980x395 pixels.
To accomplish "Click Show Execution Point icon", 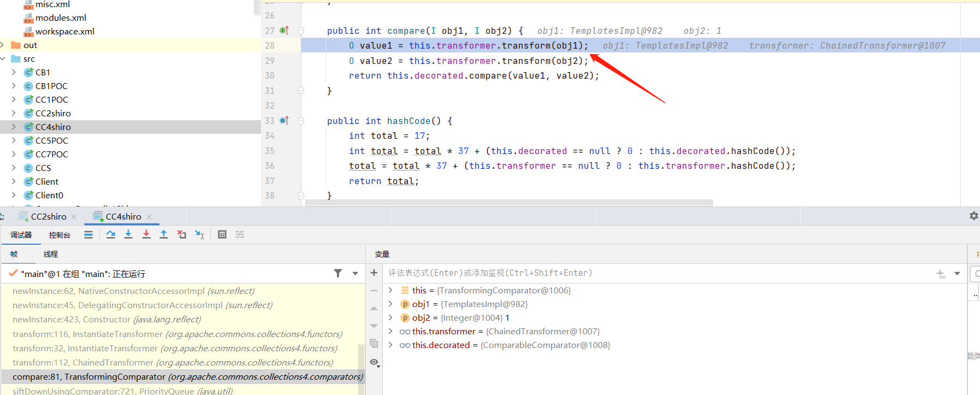I will click(x=88, y=234).
